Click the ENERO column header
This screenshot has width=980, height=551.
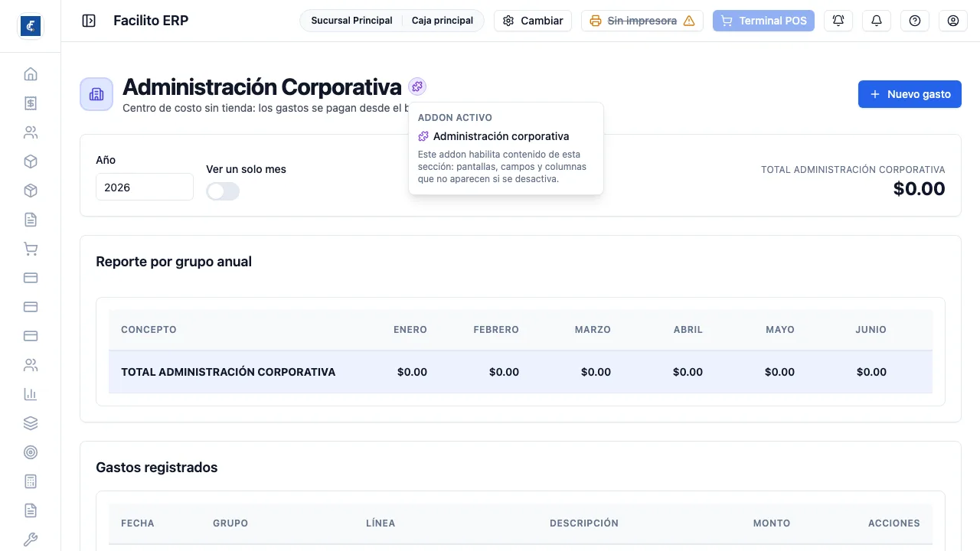coord(410,330)
